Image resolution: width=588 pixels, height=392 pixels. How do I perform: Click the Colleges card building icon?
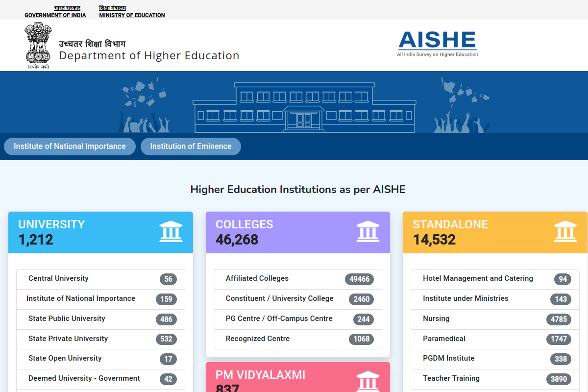coord(368,232)
